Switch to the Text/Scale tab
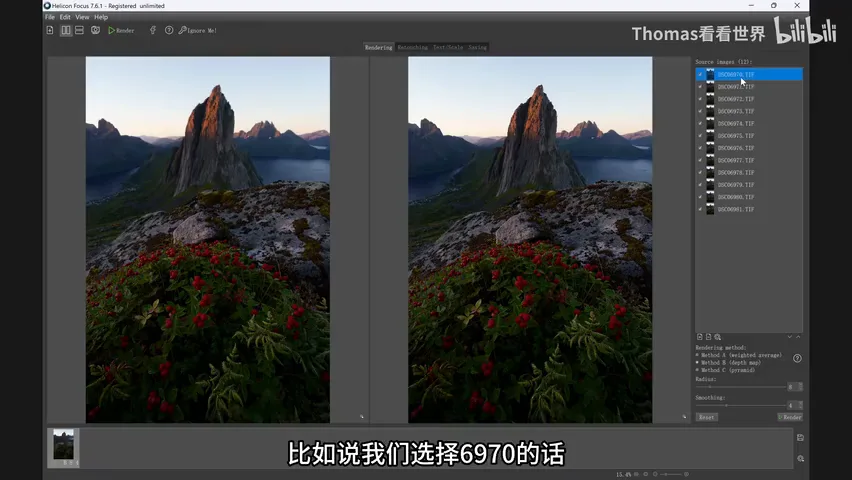Image resolution: width=852 pixels, height=480 pixels. point(448,47)
